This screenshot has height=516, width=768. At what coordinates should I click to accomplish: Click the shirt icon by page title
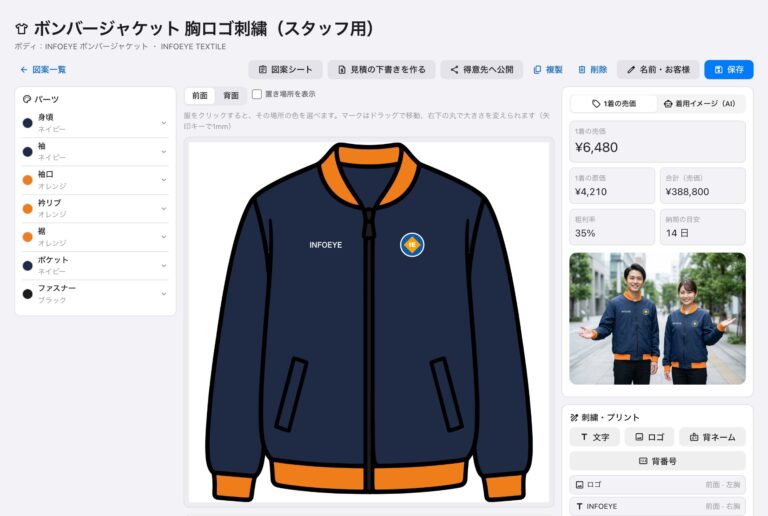tap(22, 29)
